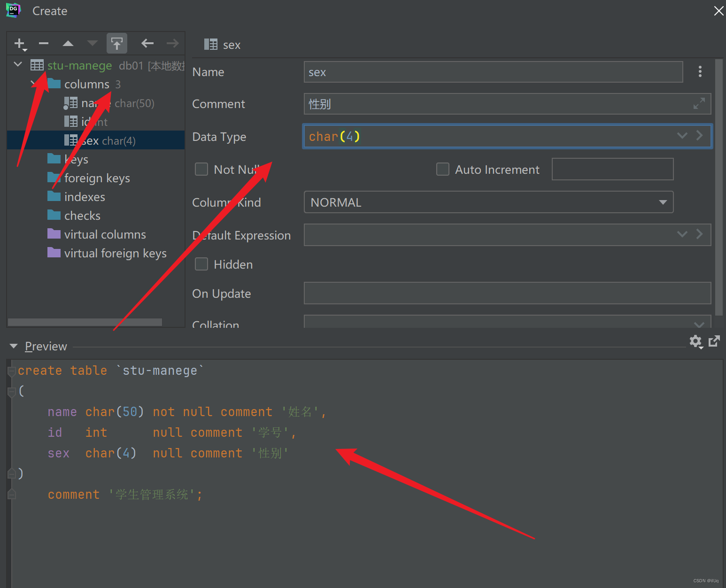Click the properties vertical scrollbar
This screenshot has width=726, height=588.
718,187
